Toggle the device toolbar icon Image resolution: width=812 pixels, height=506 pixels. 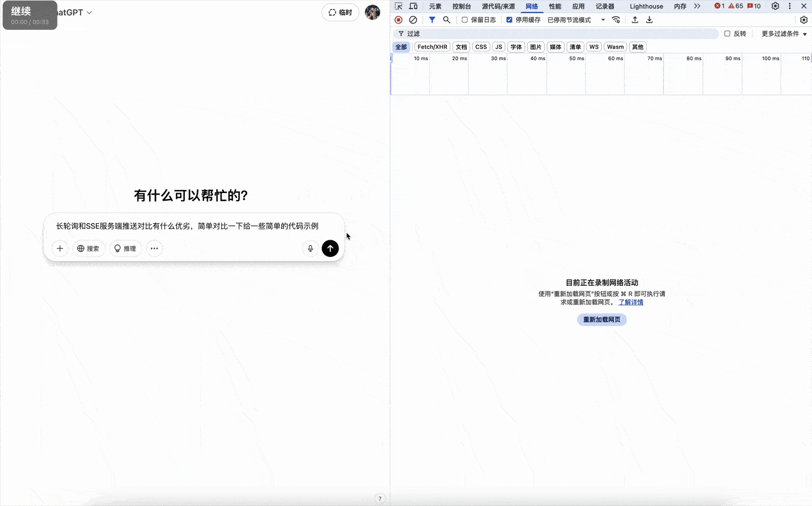coord(413,6)
